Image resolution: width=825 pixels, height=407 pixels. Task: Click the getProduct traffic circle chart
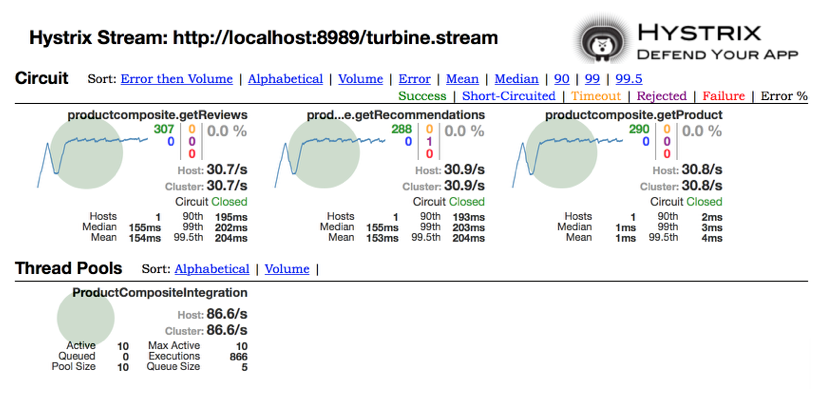click(562, 151)
